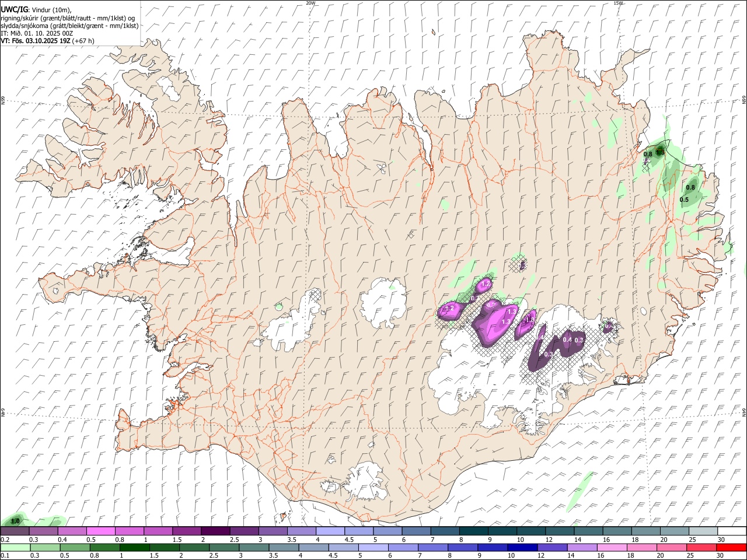Click the 'UWC/IG: Vindur (10m)' title line

36,9
